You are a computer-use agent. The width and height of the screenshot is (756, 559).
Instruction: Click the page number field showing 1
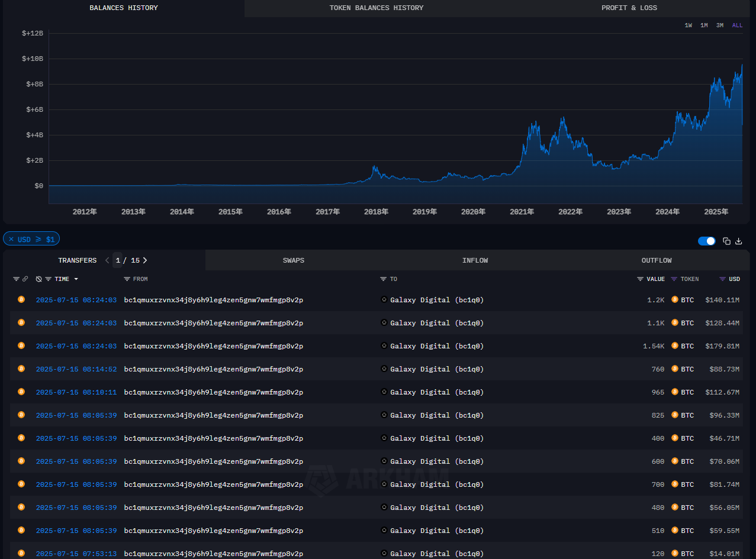118,260
